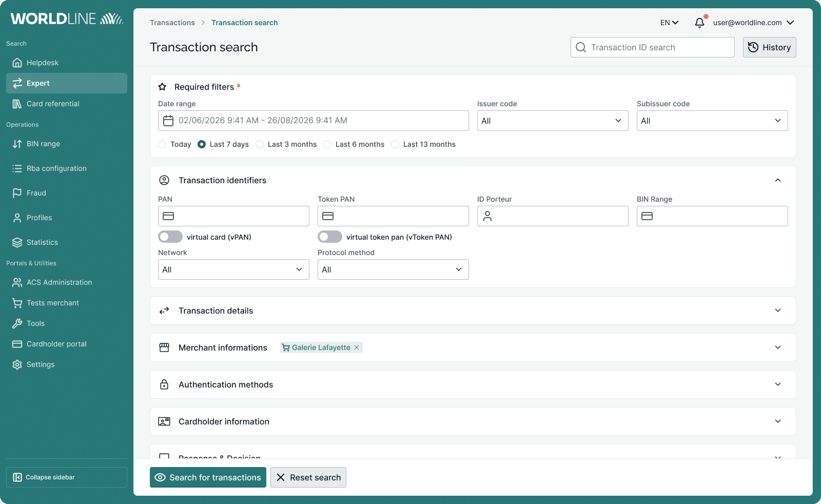Select Last 6 months radio option
Image resolution: width=821 pixels, height=504 pixels.
click(x=327, y=144)
